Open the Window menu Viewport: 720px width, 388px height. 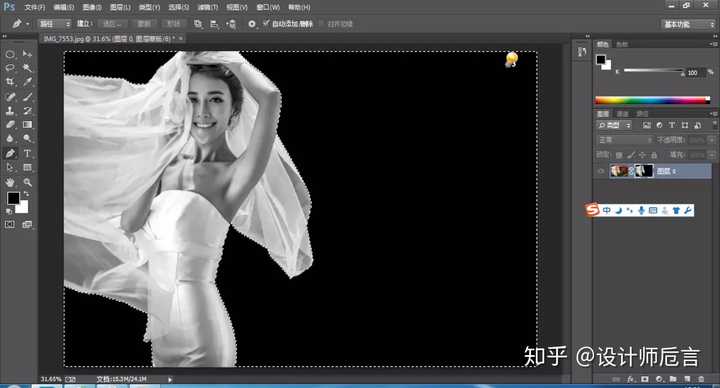coord(268,7)
